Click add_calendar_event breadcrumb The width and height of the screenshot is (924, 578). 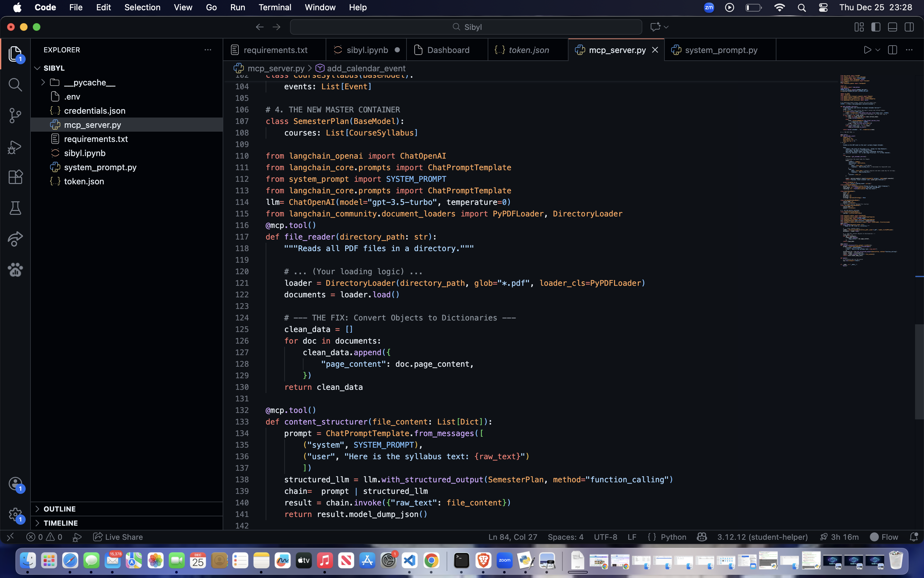(366, 68)
